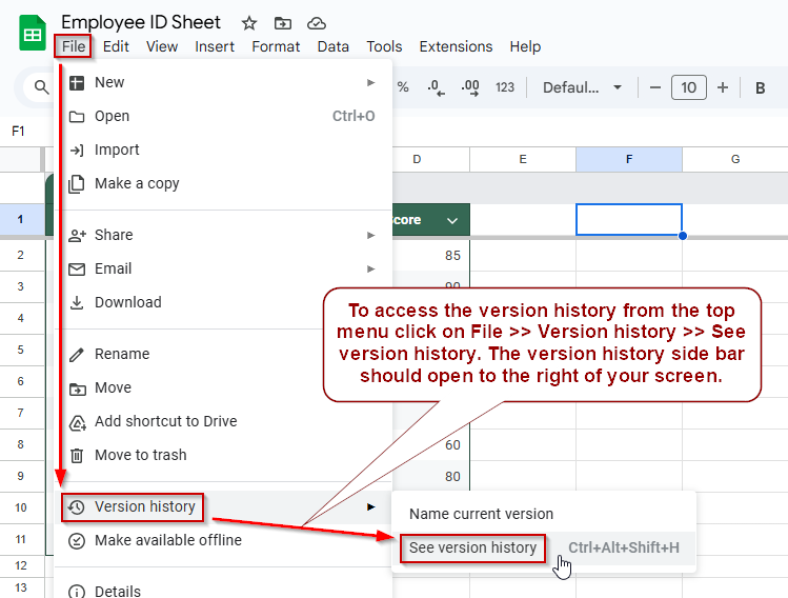Click the percent format icon
Screen dimensions: 788x598
(x=403, y=88)
